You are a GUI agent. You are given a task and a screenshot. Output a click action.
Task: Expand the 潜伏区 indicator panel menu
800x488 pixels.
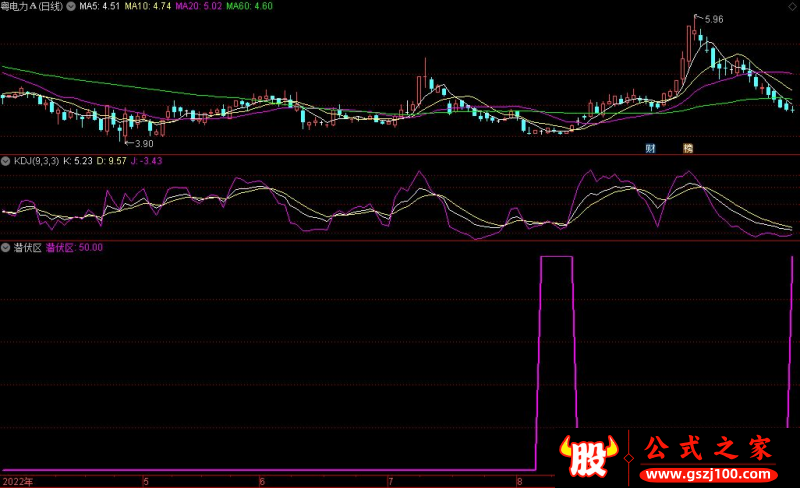point(6,248)
